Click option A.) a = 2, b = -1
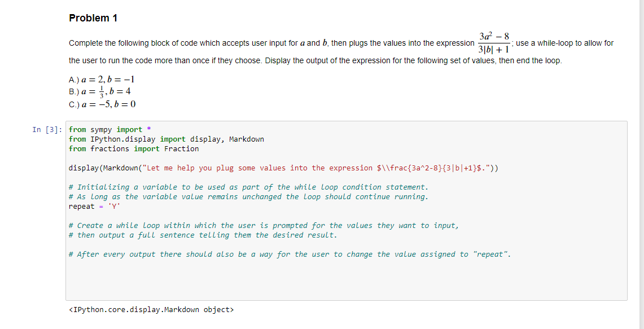The width and height of the screenshot is (644, 329). pos(102,79)
